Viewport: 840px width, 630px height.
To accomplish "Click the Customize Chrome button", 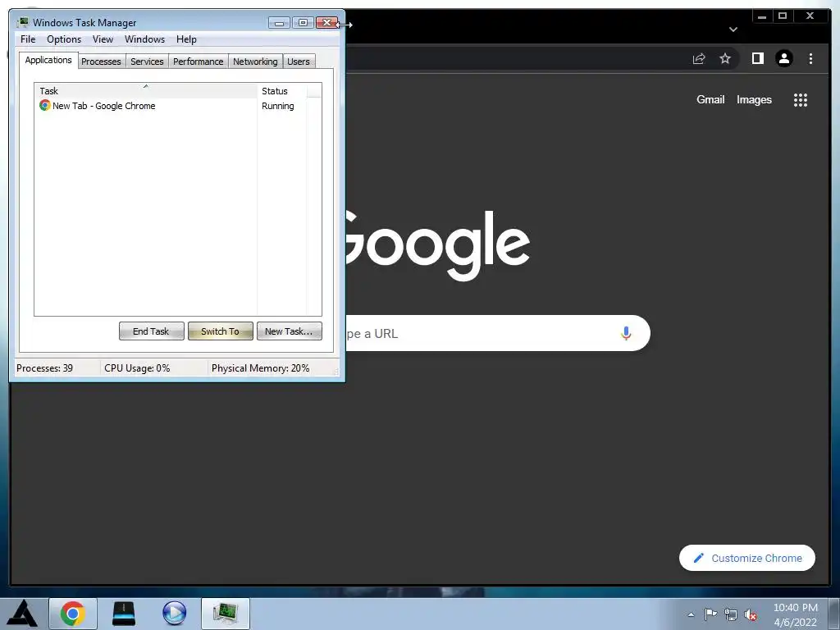I will (x=747, y=558).
